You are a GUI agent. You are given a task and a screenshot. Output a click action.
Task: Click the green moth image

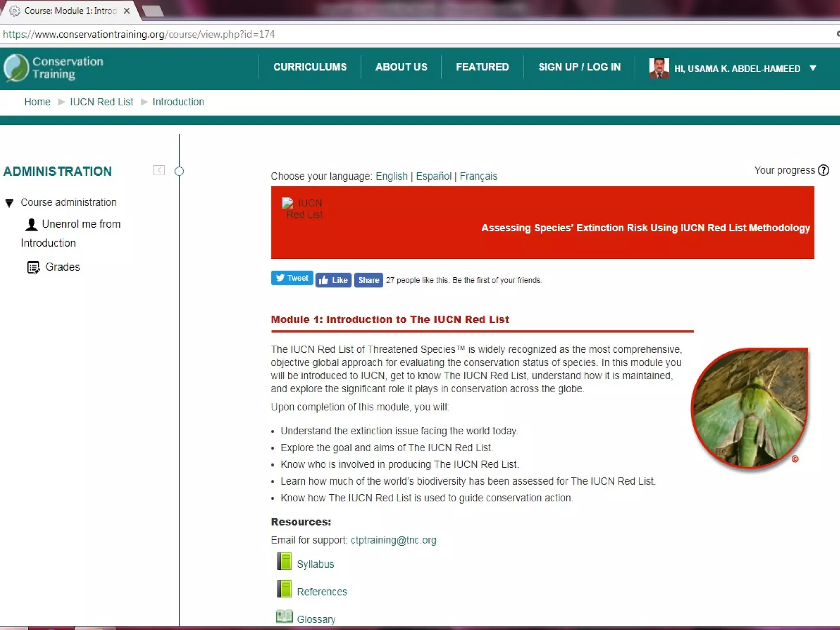coord(750,408)
